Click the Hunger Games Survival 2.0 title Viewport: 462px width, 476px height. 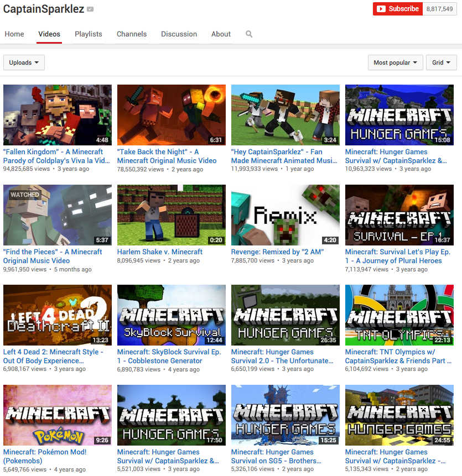282,357
